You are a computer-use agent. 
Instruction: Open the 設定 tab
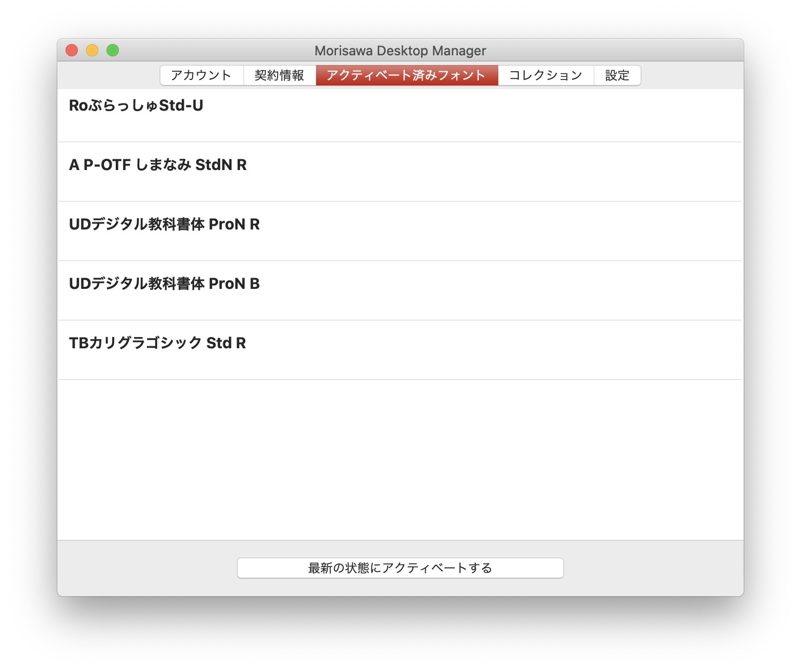[617, 75]
